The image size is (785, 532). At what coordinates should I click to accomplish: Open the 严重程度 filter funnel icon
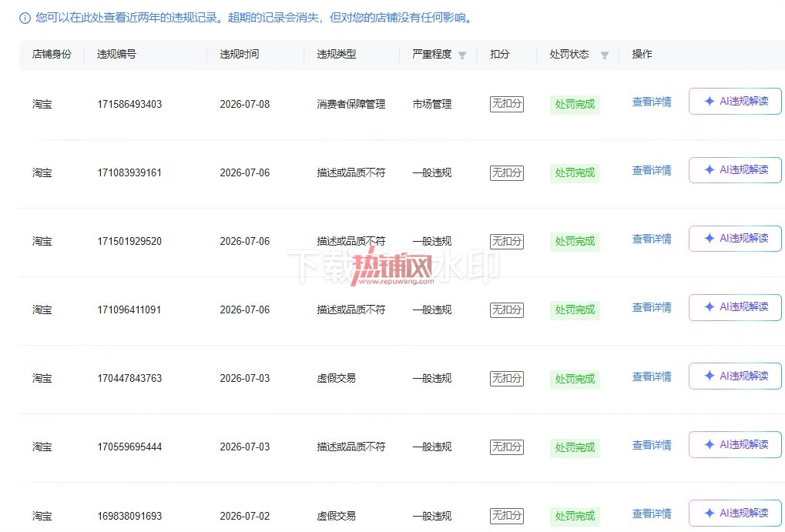pyautogui.click(x=462, y=55)
